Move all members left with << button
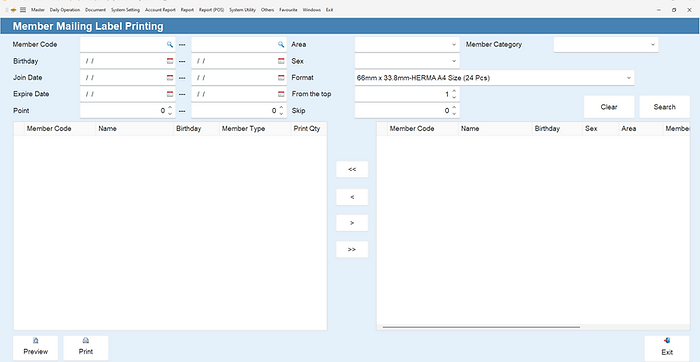This screenshot has height=362, width=700. click(352, 170)
